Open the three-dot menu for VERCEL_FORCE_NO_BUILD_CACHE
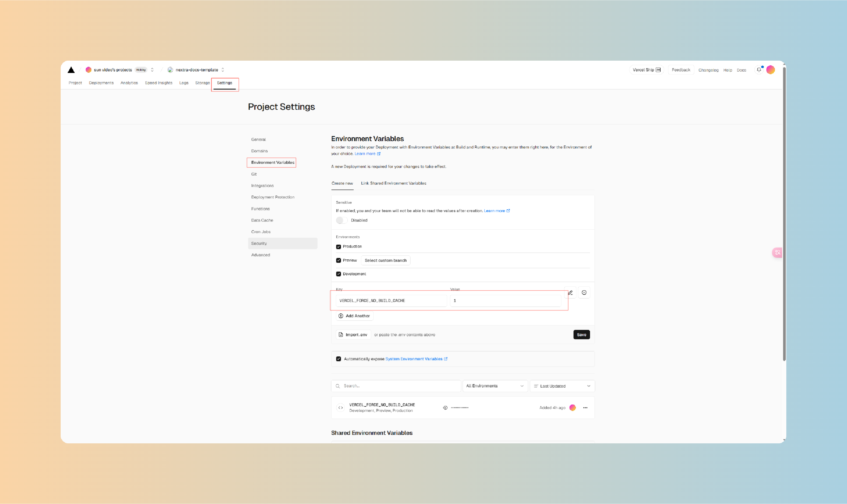The image size is (847, 504). pos(585,408)
